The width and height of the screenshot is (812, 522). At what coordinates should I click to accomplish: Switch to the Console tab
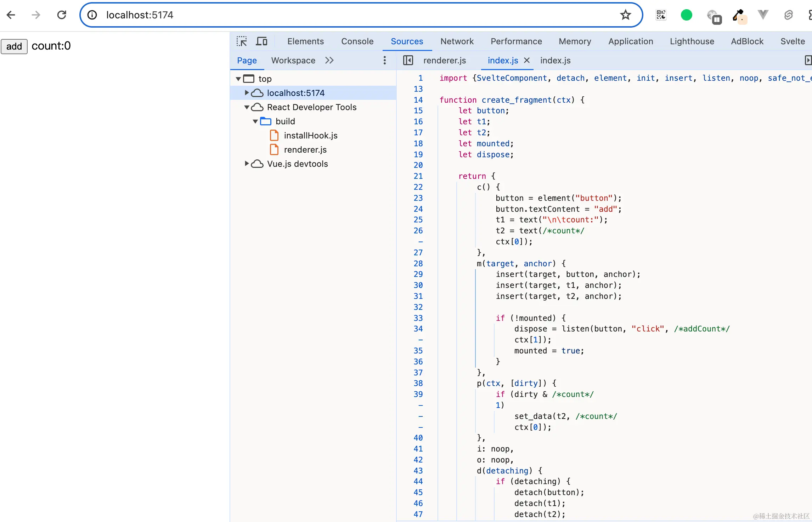coord(357,41)
